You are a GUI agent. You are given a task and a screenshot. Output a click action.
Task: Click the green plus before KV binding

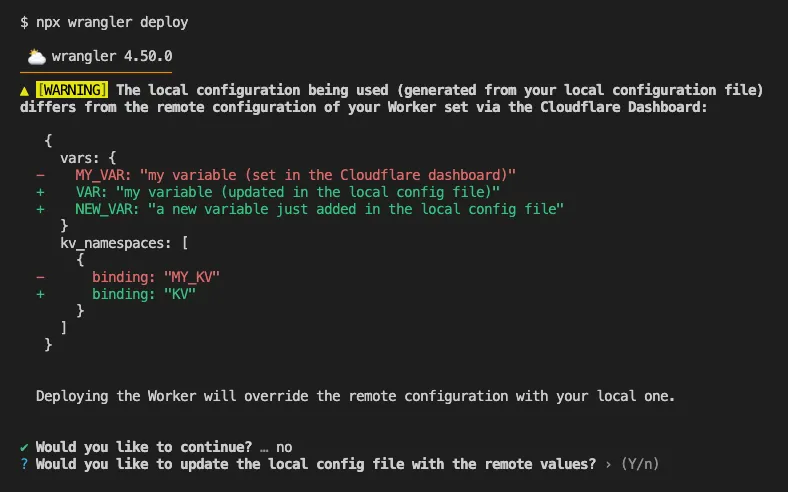[x=40, y=294]
